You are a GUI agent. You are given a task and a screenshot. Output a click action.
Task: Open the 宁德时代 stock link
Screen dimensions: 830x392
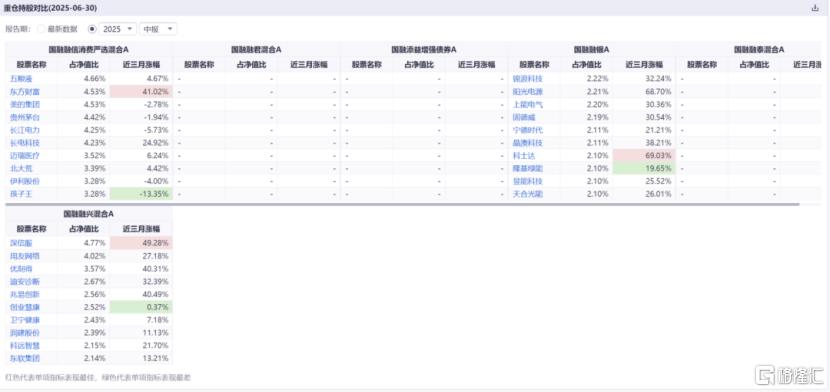528,130
